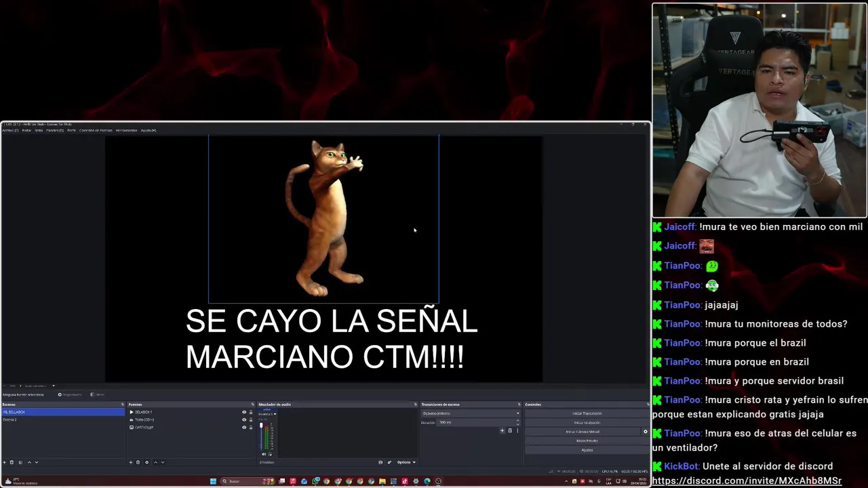Click the Propiedades button in source toolbar
Screen dimensions: 868x488
pos(70,394)
